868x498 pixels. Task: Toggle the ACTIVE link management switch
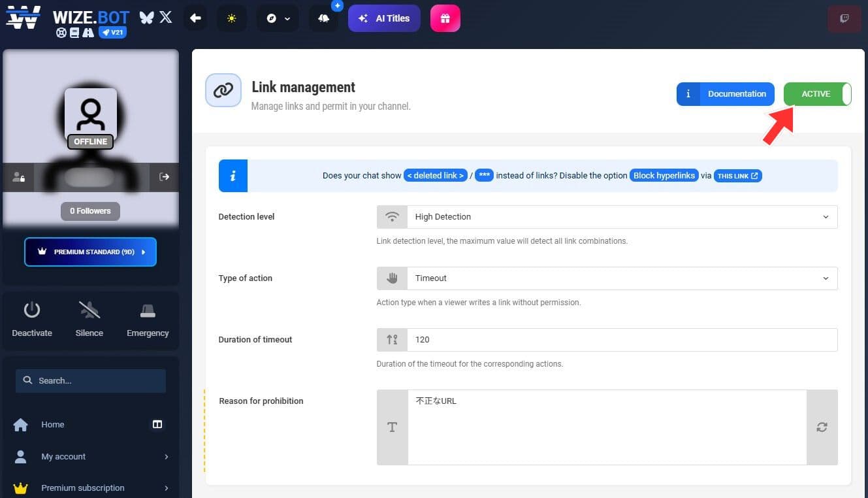(x=817, y=94)
